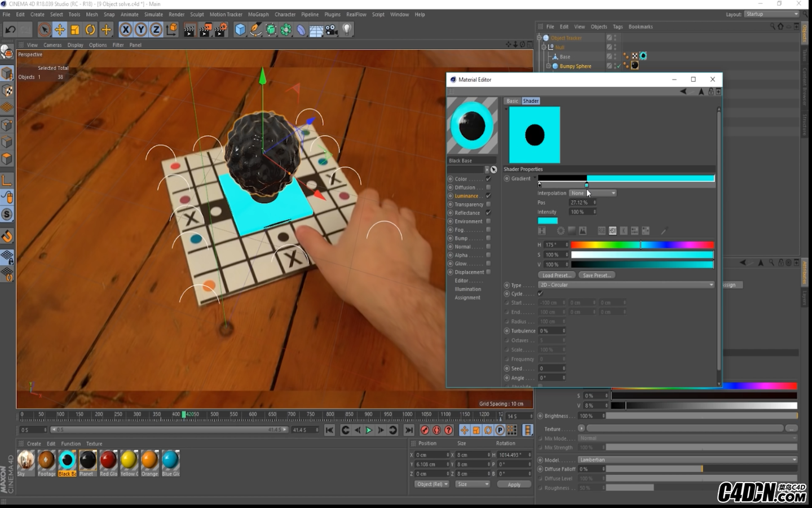Switch to the Shader tab

531,101
